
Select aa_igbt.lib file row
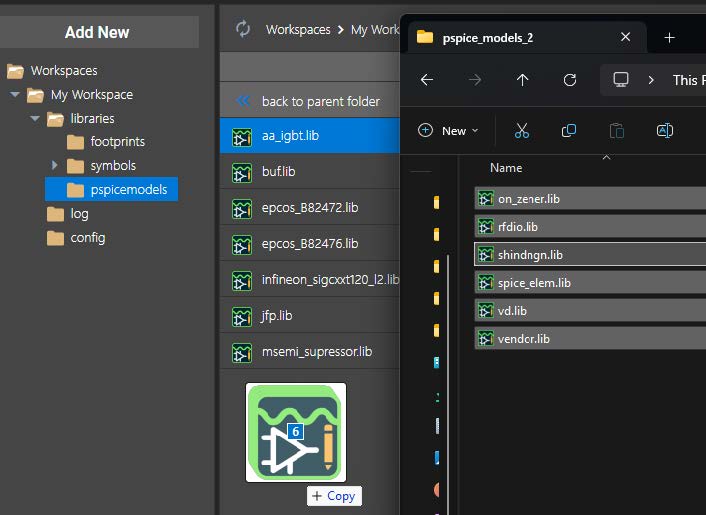click(x=310, y=136)
